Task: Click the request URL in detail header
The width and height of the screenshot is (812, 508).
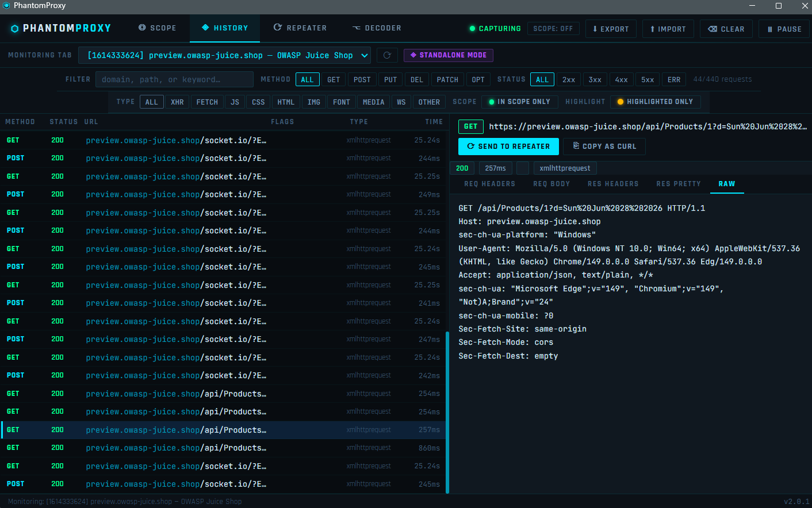Action: tap(648, 126)
